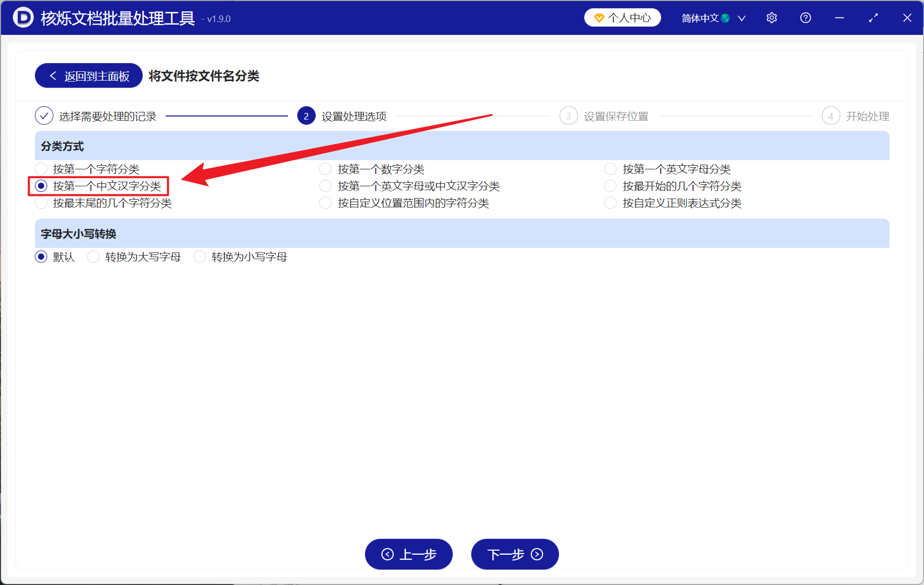Select 转换为大写字母 option
Screen dimensions: 924x585
93,257
